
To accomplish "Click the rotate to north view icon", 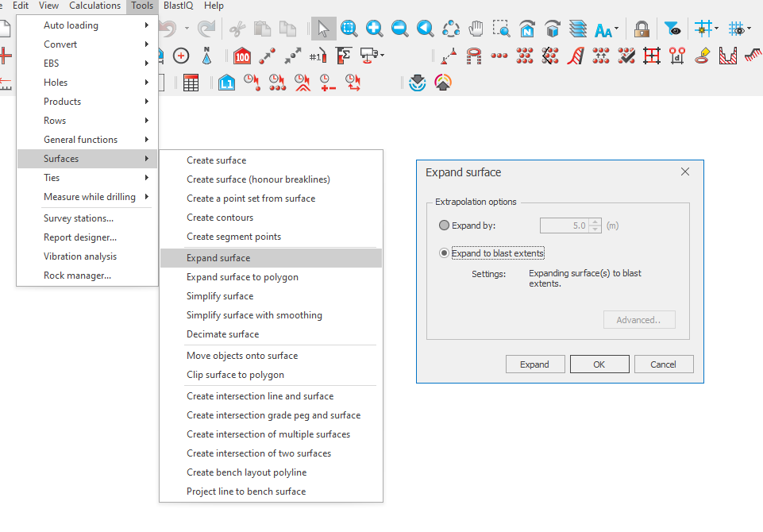I will (x=527, y=29).
